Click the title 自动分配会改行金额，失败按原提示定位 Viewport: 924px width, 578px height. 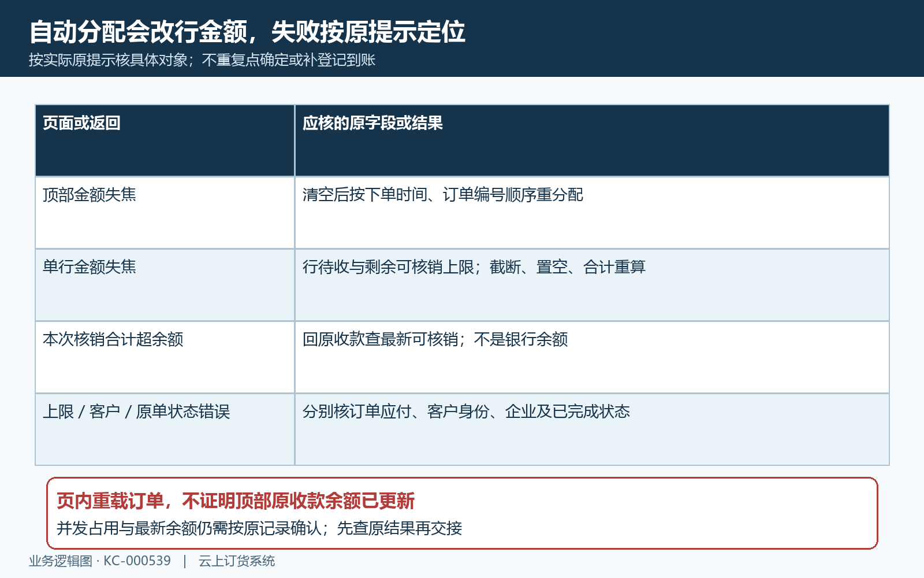coord(247,32)
